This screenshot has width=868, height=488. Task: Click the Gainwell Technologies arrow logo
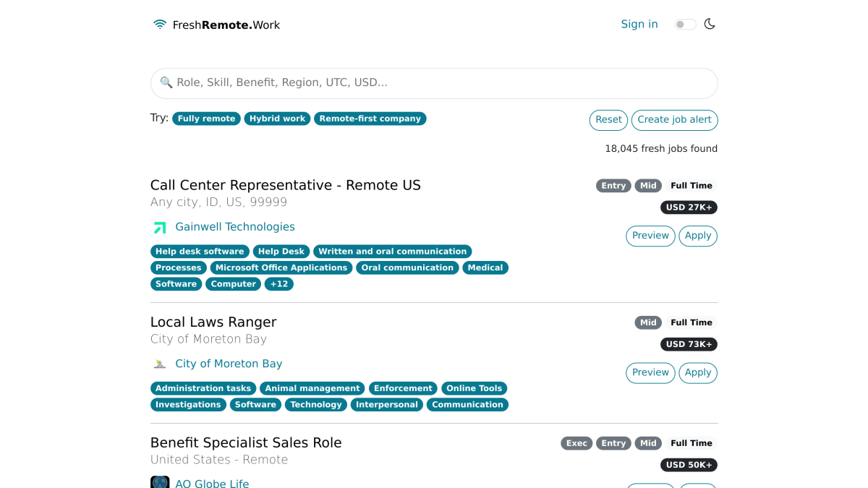click(x=160, y=227)
